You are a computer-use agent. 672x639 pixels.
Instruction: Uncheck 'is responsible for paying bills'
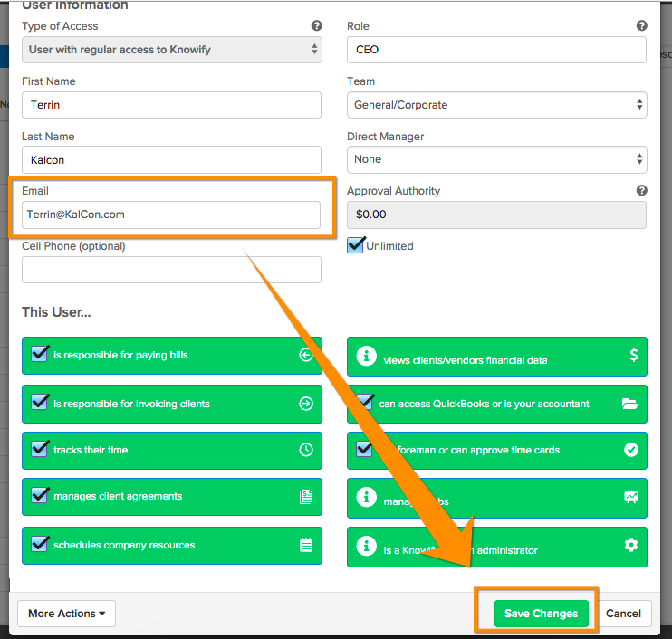tap(40, 354)
